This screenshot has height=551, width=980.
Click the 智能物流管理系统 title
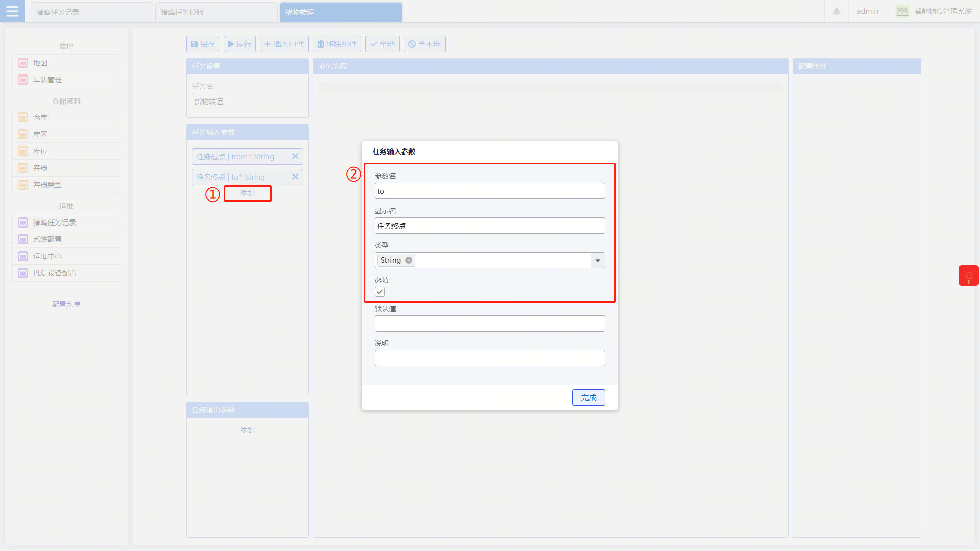(x=943, y=11)
